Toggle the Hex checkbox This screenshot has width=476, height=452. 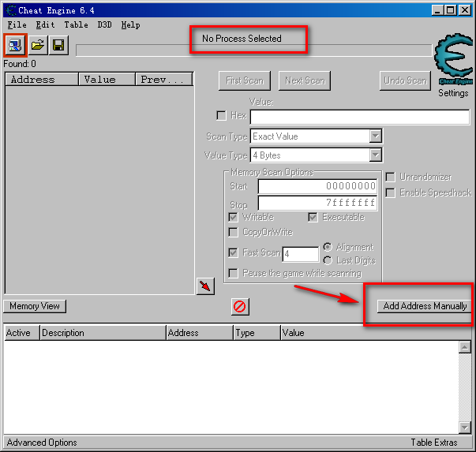click(221, 116)
